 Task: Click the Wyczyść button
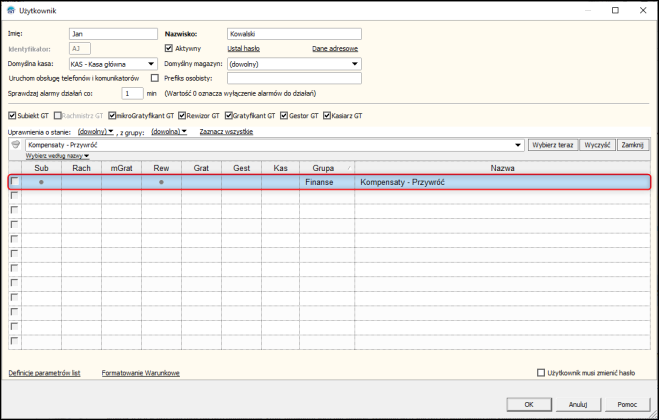[x=597, y=145]
